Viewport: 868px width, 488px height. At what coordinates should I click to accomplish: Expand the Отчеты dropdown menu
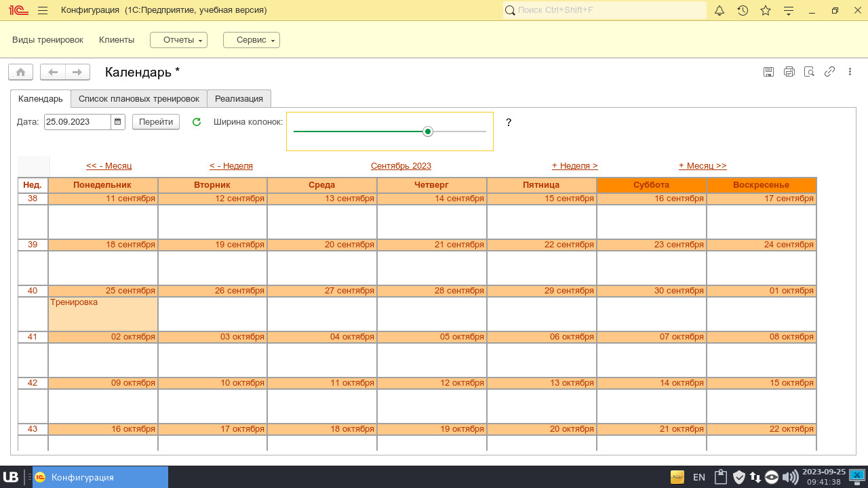178,40
